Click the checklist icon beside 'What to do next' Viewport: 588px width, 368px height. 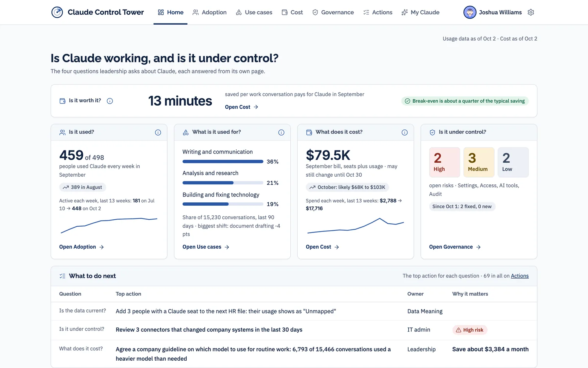tap(62, 276)
